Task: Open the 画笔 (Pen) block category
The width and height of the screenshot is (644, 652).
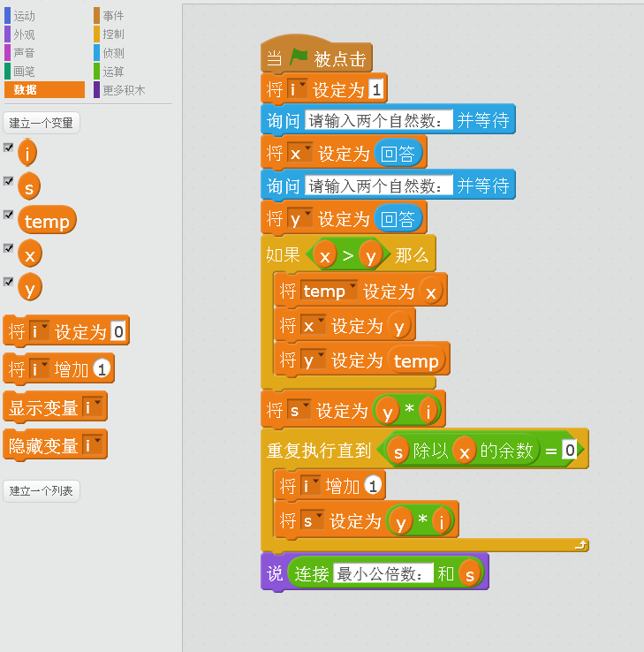Action: 24,72
